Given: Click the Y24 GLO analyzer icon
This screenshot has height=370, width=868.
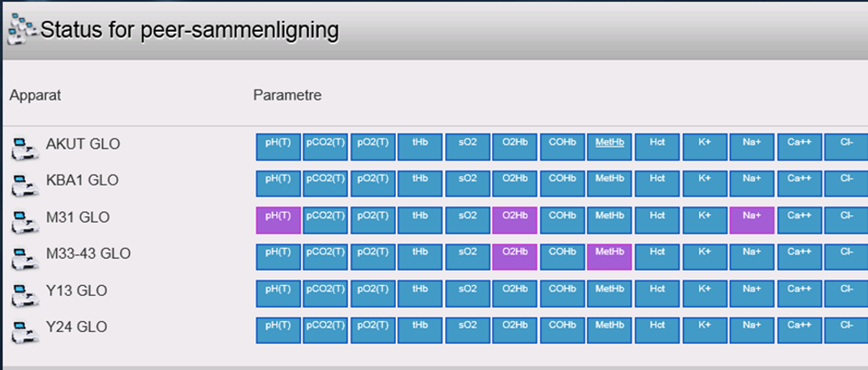Looking at the screenshot, I should coord(24,331).
